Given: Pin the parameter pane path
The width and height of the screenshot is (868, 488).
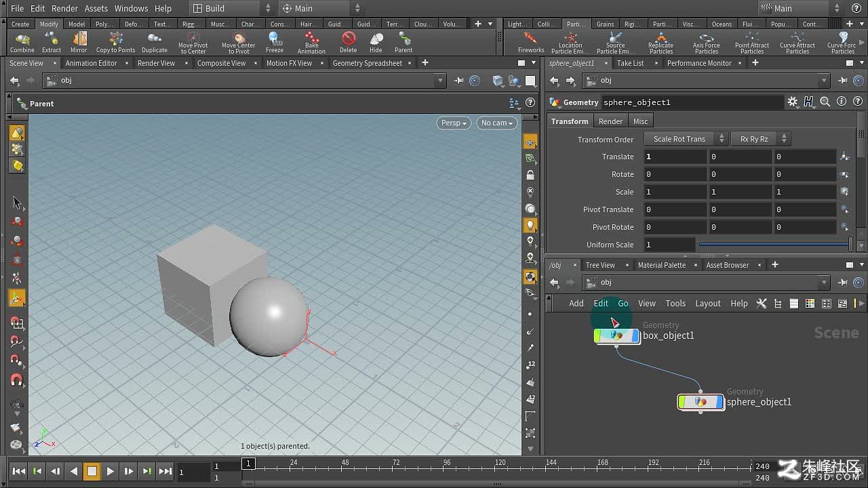Looking at the screenshot, I should (x=843, y=81).
